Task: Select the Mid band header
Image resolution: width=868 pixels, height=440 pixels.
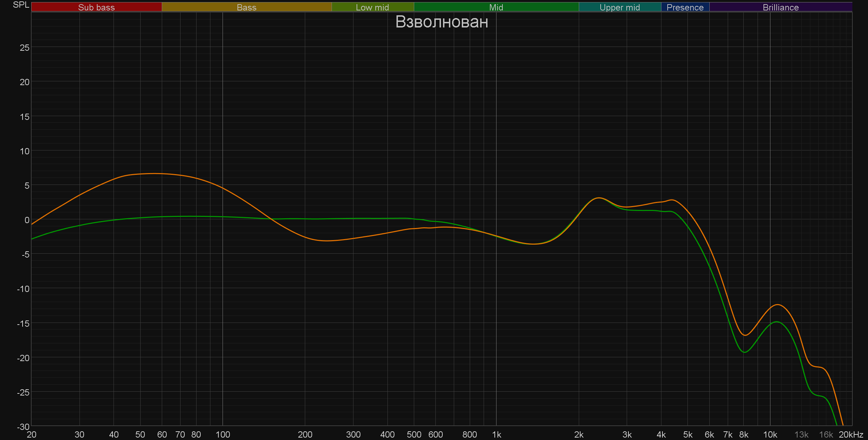Action: click(x=496, y=7)
